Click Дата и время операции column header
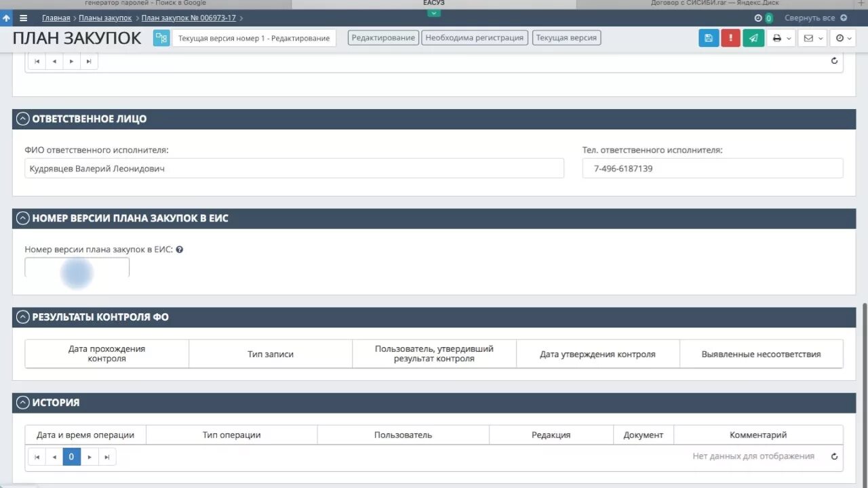 pos(85,435)
